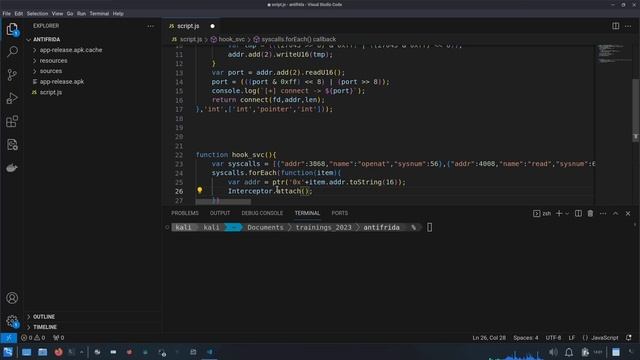Switch to the OUTPUT panel tab
The width and height of the screenshot is (640, 360).
click(220, 213)
